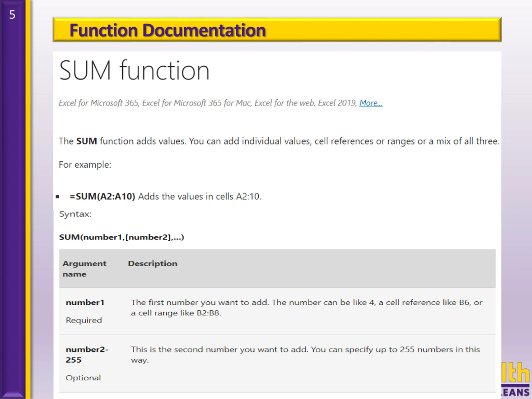Click the Optional label under number2-255
This screenshot has width=532, height=399.
click(83, 378)
